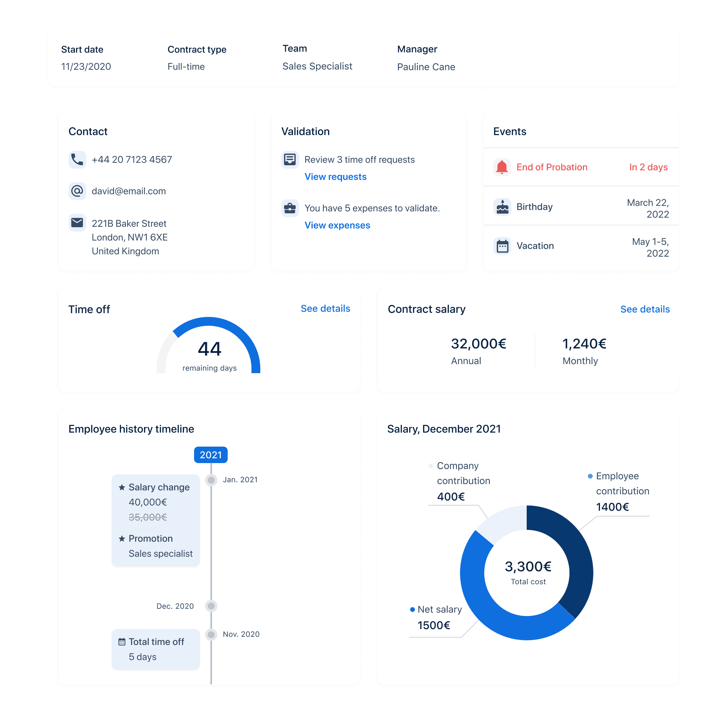Click the Birthday cake icon
728x712 pixels.
point(502,207)
